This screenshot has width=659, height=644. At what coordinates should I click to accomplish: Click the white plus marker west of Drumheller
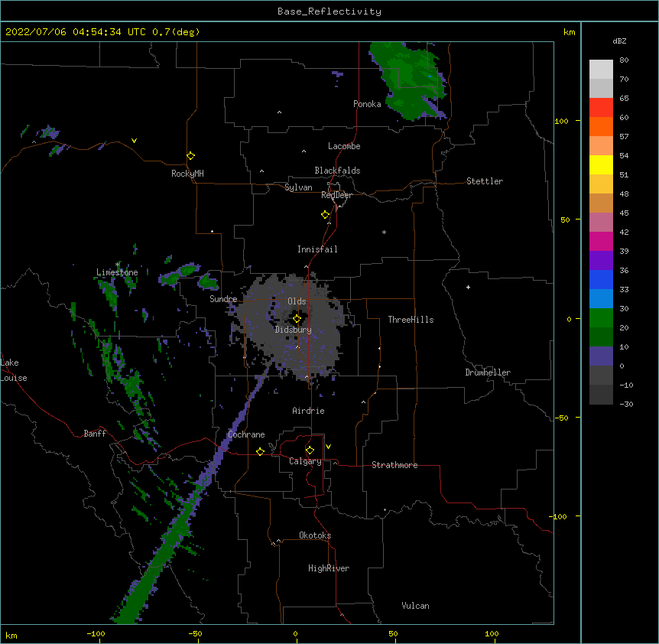click(x=468, y=287)
